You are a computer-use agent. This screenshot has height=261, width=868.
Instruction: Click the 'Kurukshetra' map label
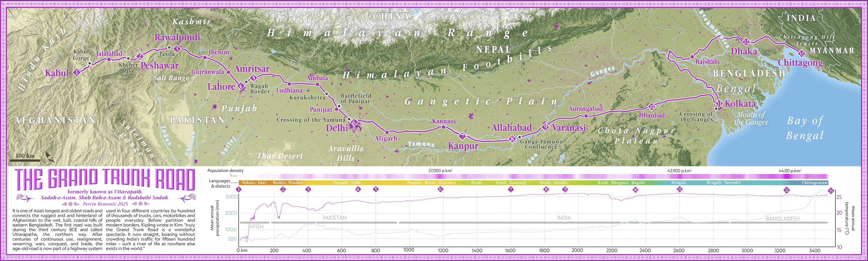pyautogui.click(x=307, y=98)
